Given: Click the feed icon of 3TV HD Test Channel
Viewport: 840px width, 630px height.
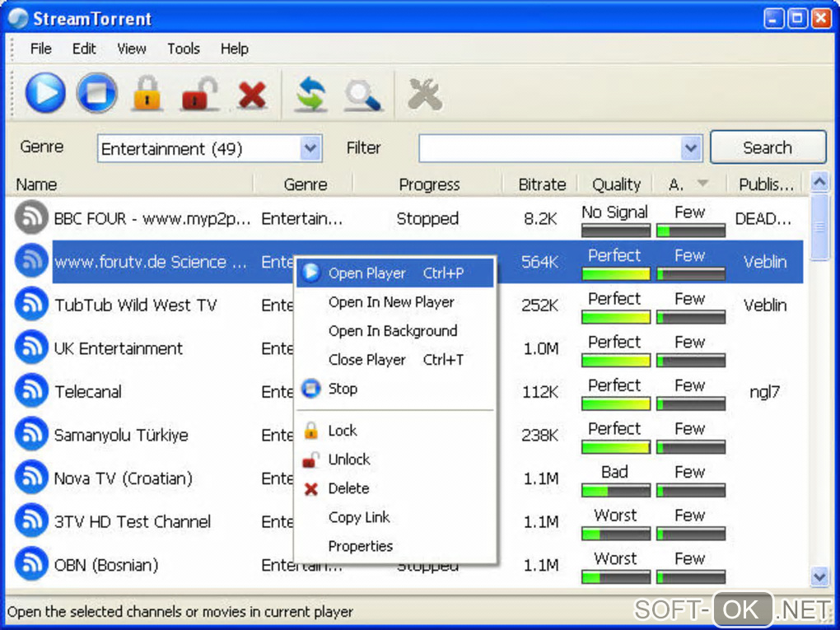Looking at the screenshot, I should tap(31, 520).
